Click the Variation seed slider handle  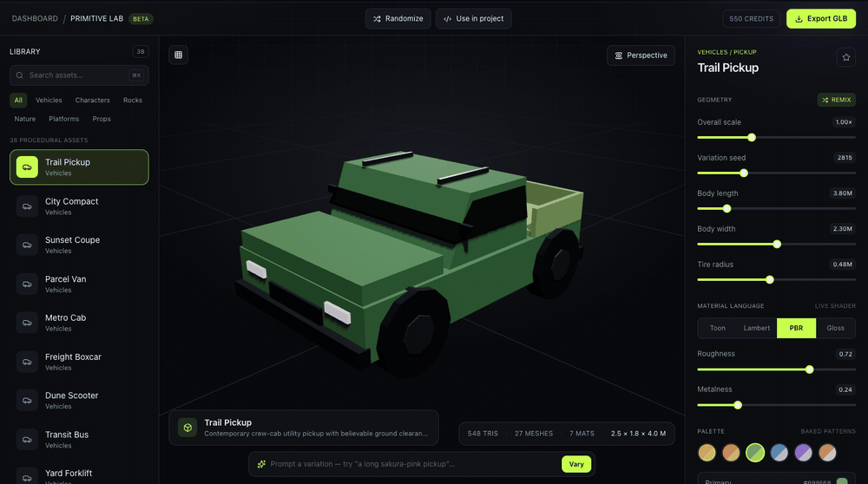click(744, 173)
